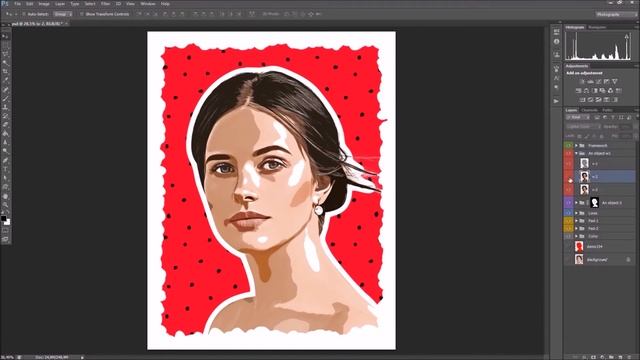Open the Image menu
The height and width of the screenshot is (360, 640).
pyautogui.click(x=44, y=4)
